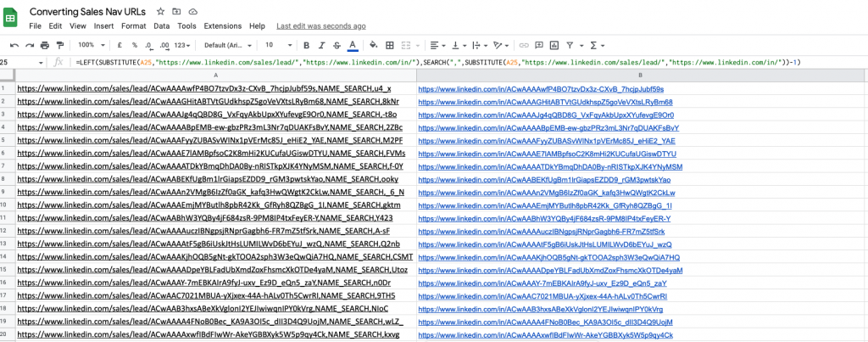The height and width of the screenshot is (342, 868).
Task: Click the undo arrow icon
Action: [x=14, y=45]
